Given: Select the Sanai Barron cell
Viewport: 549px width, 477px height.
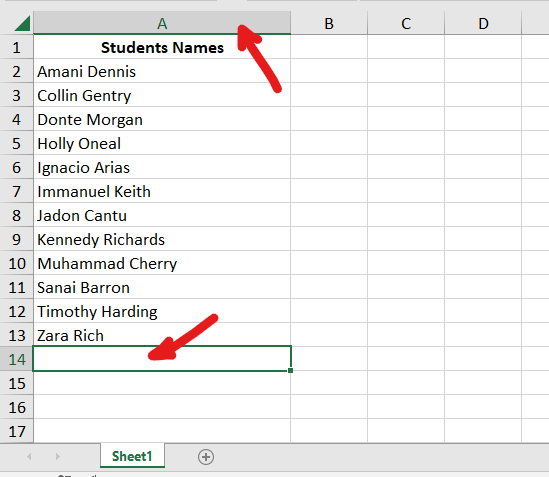Looking at the screenshot, I should pyautogui.click(x=162, y=287).
